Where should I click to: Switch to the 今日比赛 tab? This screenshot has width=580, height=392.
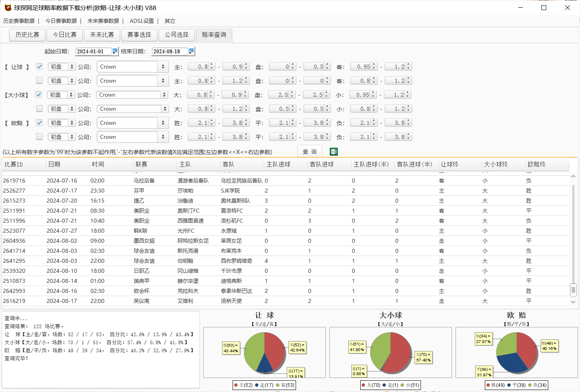65,35
